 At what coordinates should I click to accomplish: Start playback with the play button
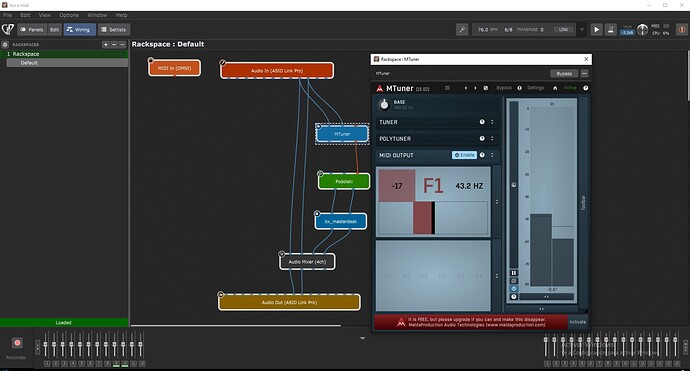[x=596, y=29]
